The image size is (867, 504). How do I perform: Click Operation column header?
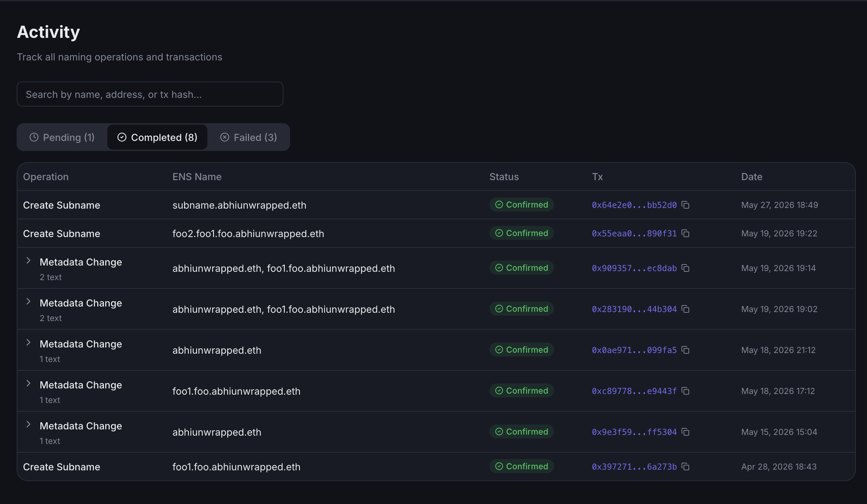[x=46, y=177]
